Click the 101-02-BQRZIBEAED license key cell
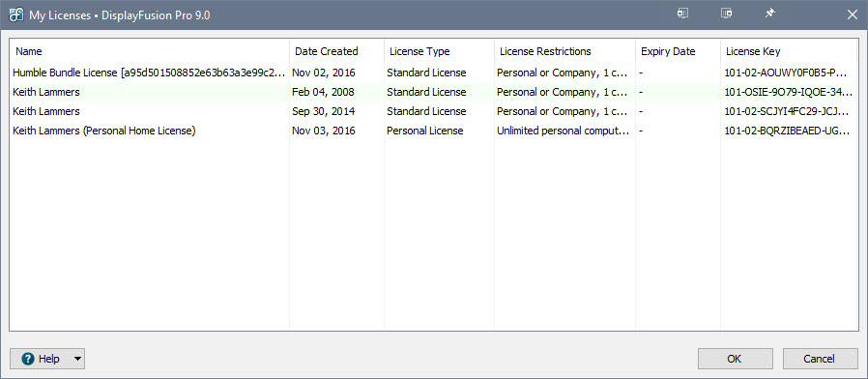868x379 pixels. [x=789, y=131]
